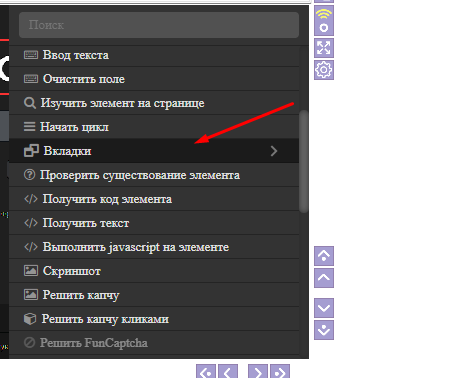Select Решить капчу кликами
This screenshot has width=460, height=378.
[154, 319]
